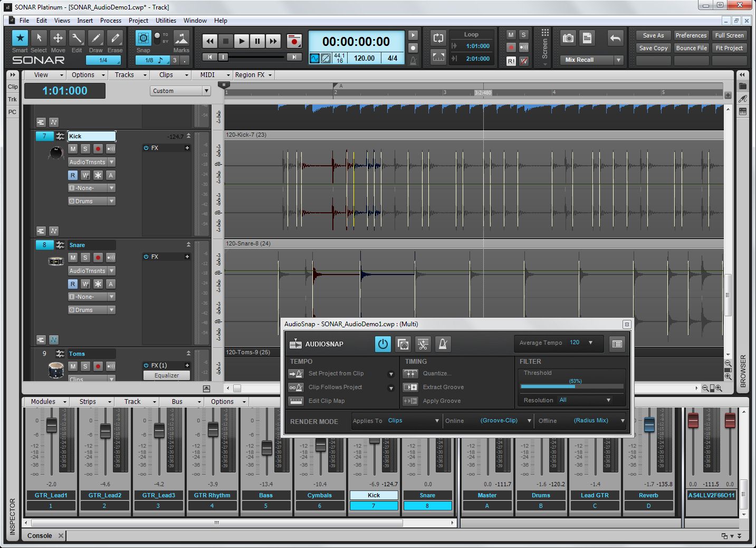Fast forward the transport
The image size is (756, 548).
(x=273, y=41)
